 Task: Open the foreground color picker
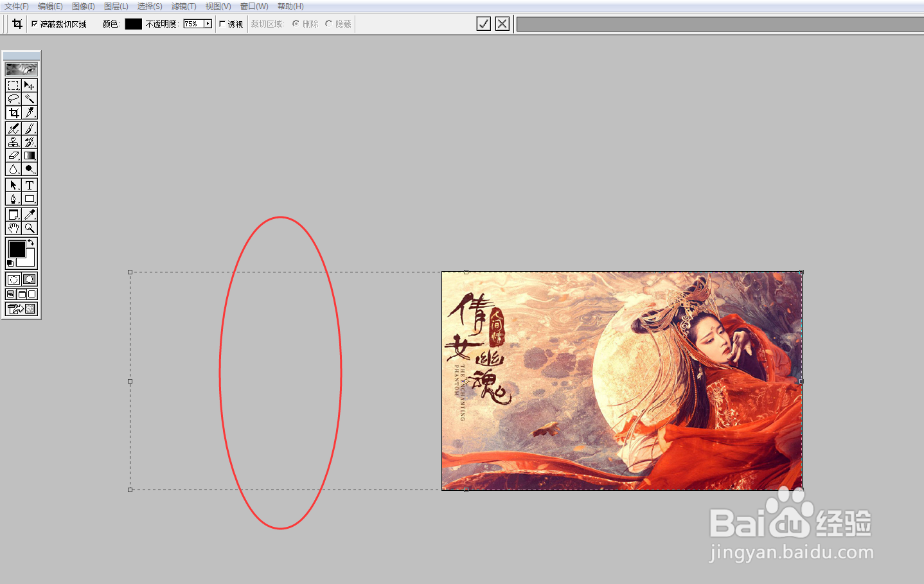(x=17, y=249)
